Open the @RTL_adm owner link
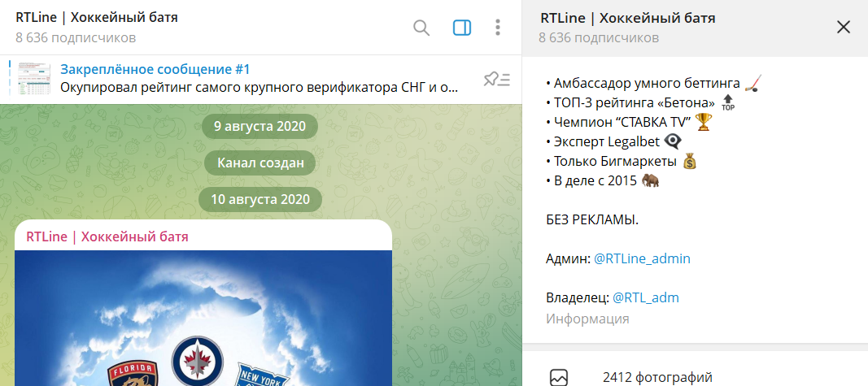This screenshot has height=386, width=868. [645, 298]
